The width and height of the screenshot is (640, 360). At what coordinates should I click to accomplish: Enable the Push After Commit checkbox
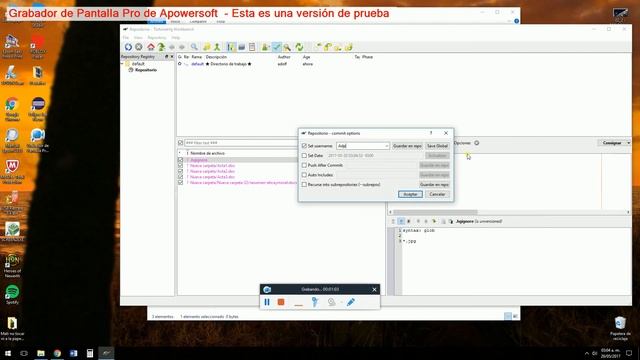304,165
